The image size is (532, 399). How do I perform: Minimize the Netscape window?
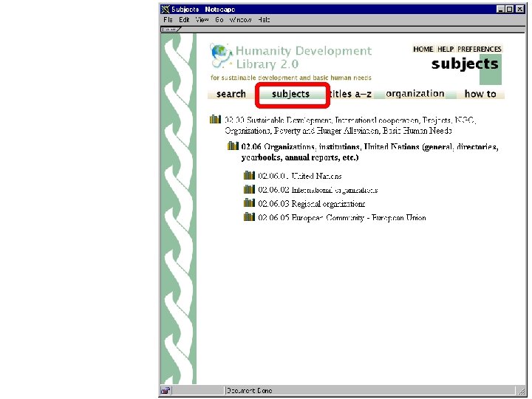tap(500, 10)
